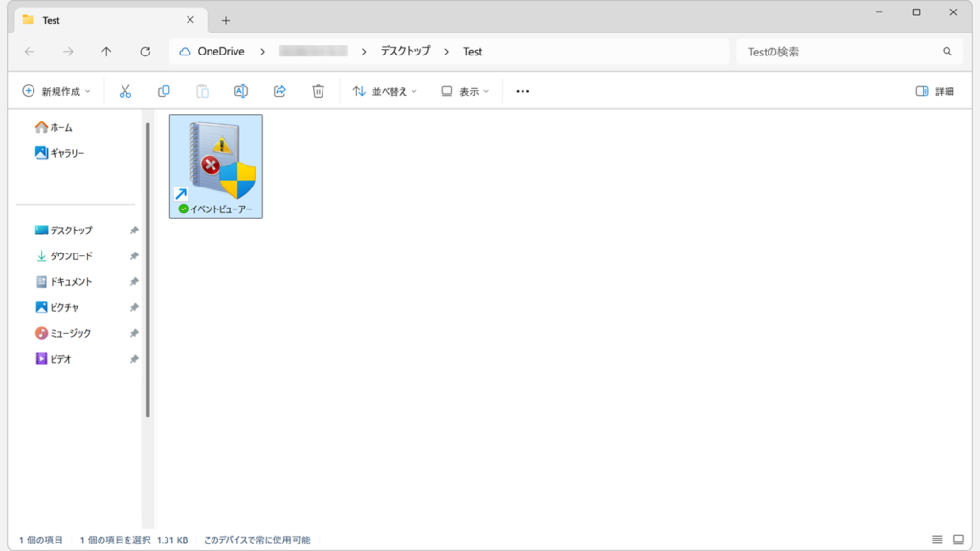980x551 pixels.
Task: Go up one folder level
Action: (x=106, y=52)
